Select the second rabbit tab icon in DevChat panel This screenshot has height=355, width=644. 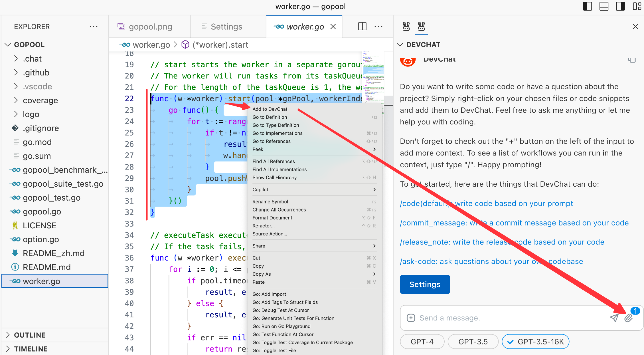[422, 27]
